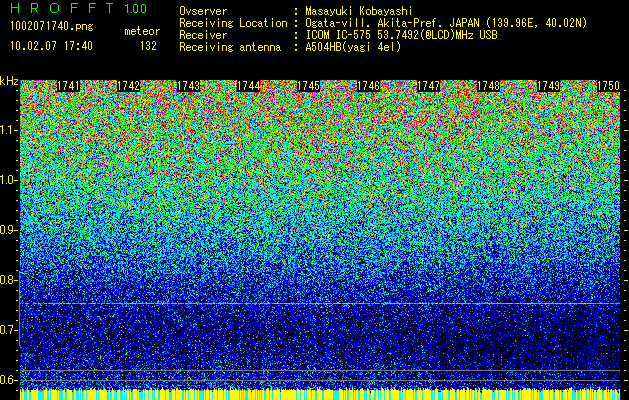The image size is (629, 400).
Task: Click the yellow-cyan signal level bar at bottom
Action: pyautogui.click(x=320, y=394)
